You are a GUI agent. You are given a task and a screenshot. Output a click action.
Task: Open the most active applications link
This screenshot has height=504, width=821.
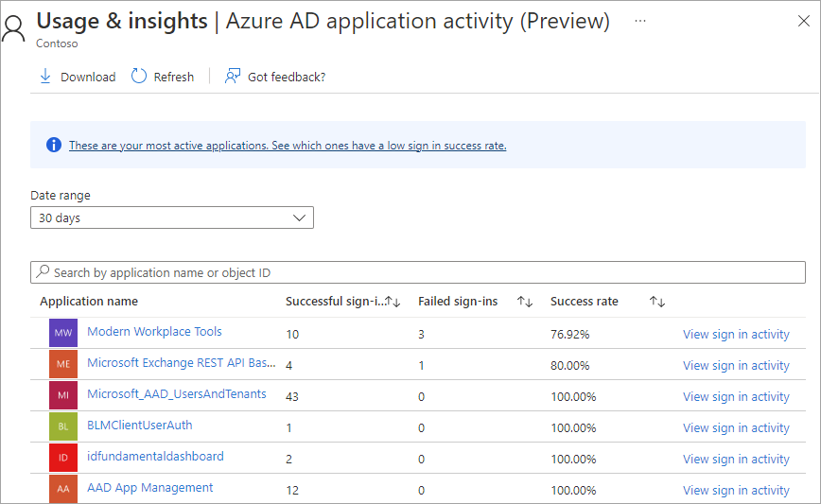[288, 146]
